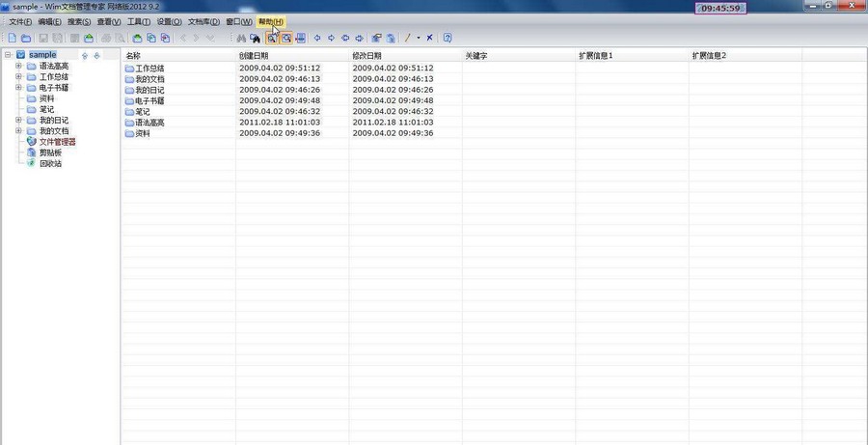This screenshot has width=868, height=445.
Task: Click the icon right of the blue arrows
Action: coord(376,39)
